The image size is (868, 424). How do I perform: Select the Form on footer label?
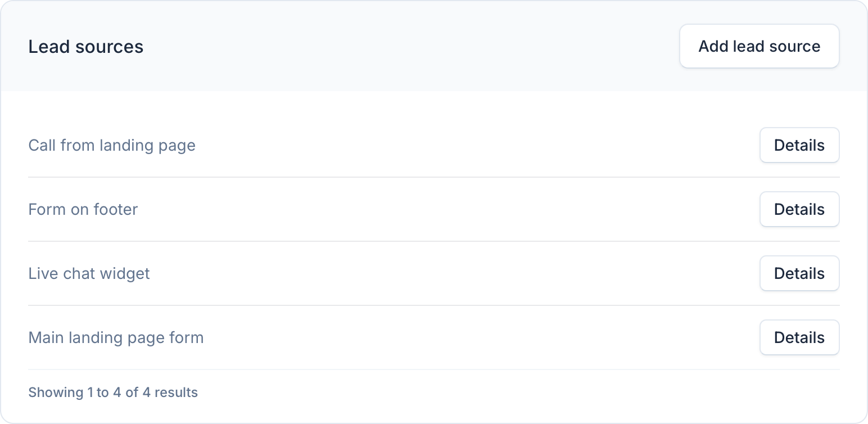tap(83, 209)
